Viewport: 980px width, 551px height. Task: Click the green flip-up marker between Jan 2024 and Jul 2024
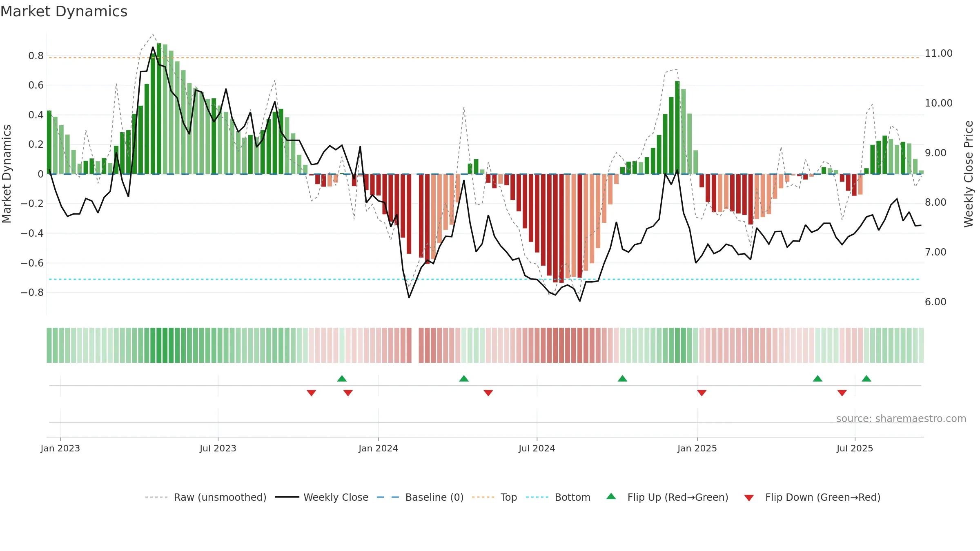464,378
